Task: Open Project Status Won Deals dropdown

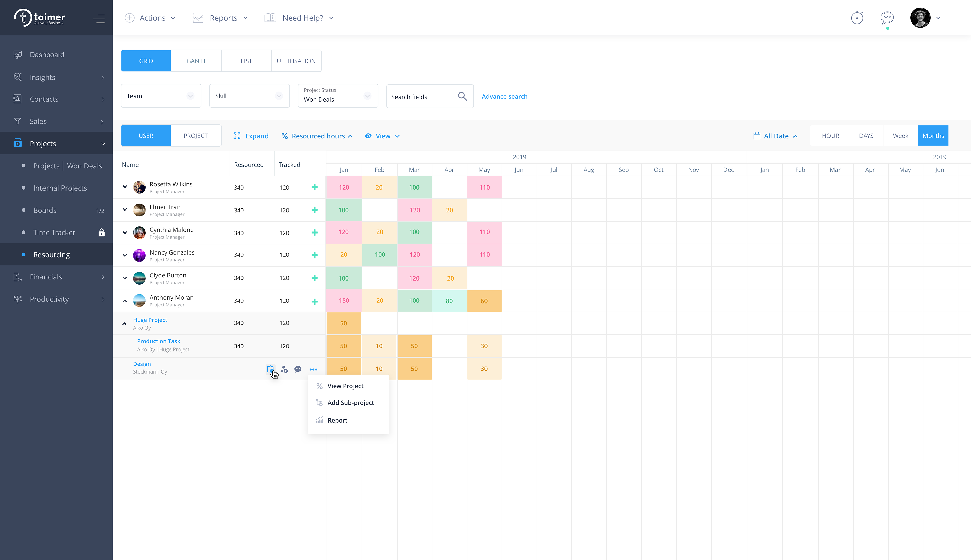Action: (x=338, y=96)
